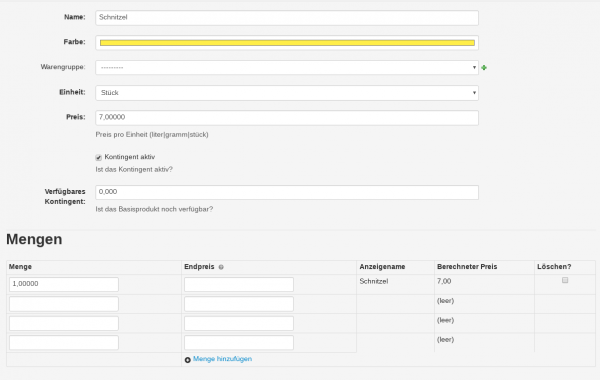Screen dimensions: 600x380
Task: Open the Warengruppe dropdown
Action: point(287,68)
